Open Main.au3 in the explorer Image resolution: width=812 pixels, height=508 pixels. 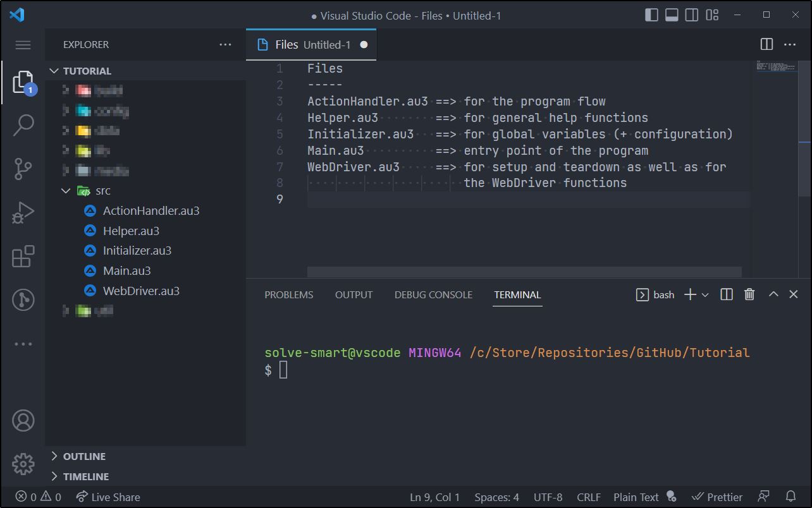pyautogui.click(x=126, y=271)
